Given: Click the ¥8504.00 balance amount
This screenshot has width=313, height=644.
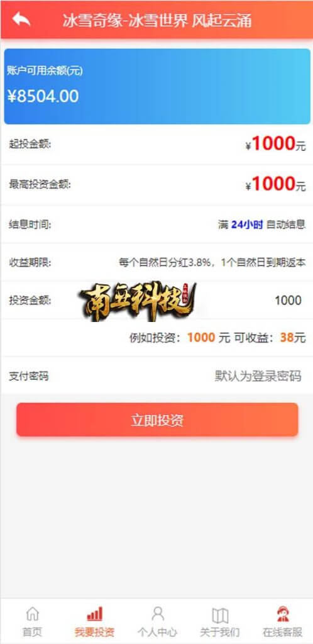Looking at the screenshot, I should (x=43, y=96).
